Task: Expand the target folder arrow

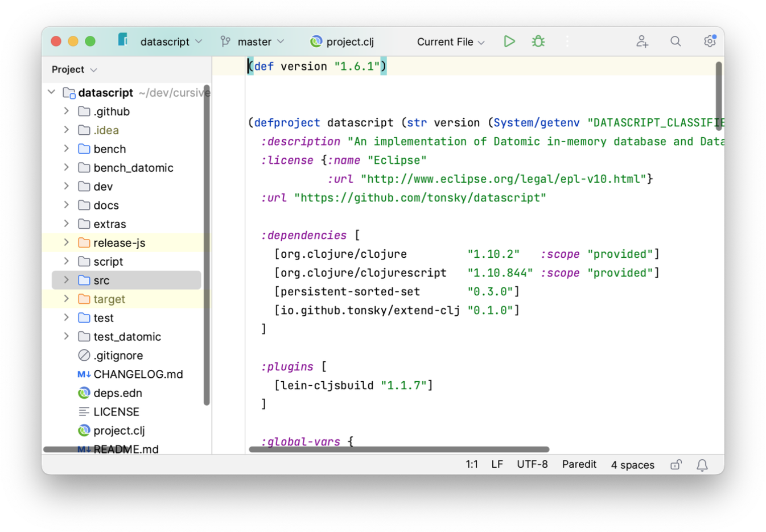Action: tap(67, 299)
